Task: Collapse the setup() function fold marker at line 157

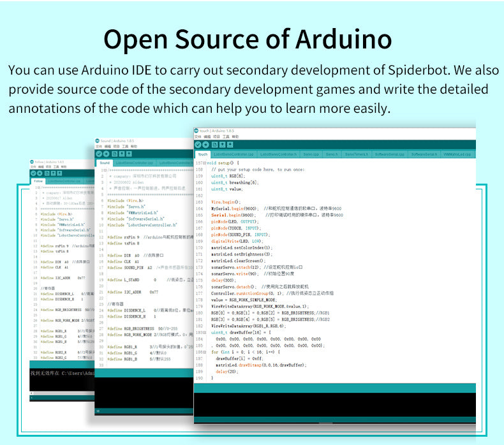Action: coord(205,164)
